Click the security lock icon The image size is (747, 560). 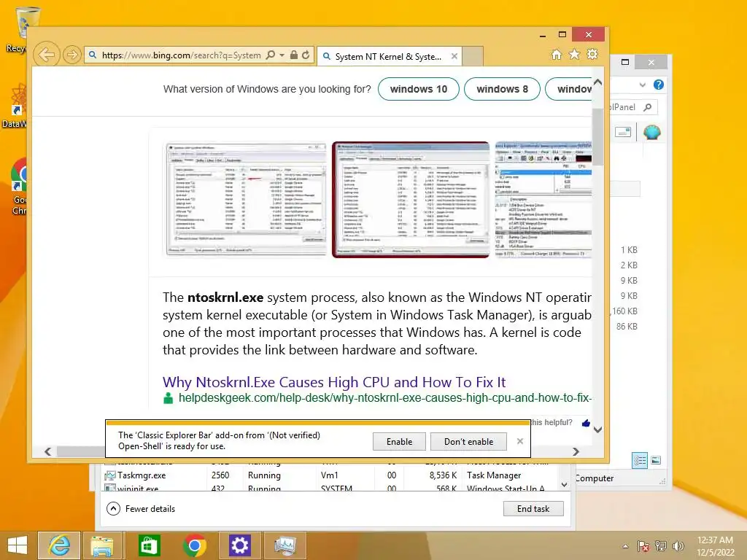[x=294, y=55]
